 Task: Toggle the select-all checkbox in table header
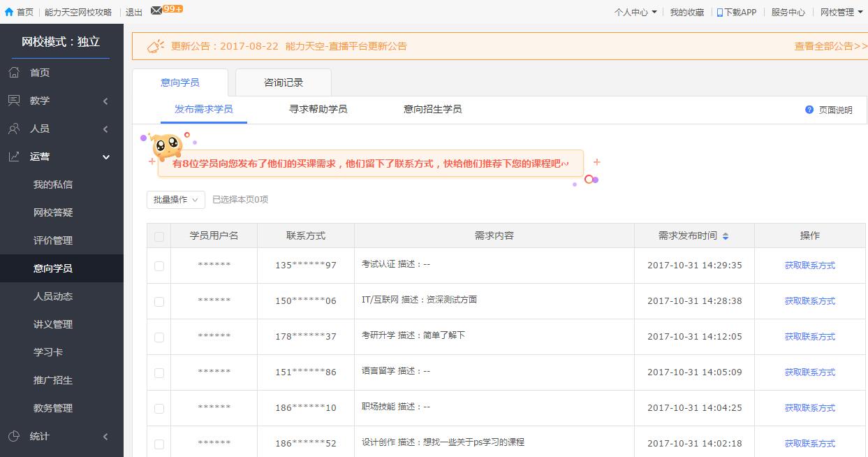point(159,237)
